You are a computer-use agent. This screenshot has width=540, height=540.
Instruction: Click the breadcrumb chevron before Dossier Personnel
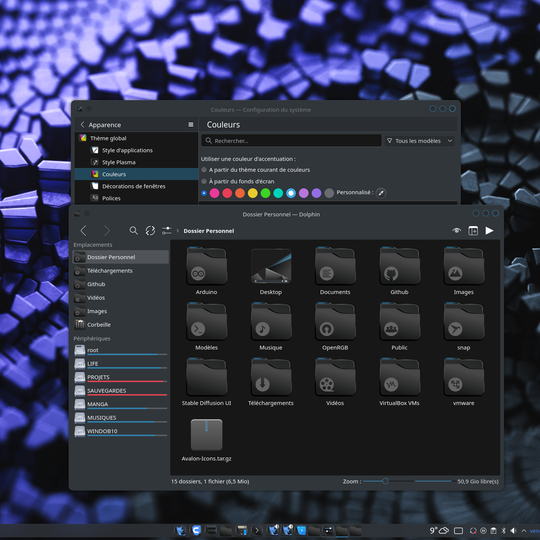(178, 230)
